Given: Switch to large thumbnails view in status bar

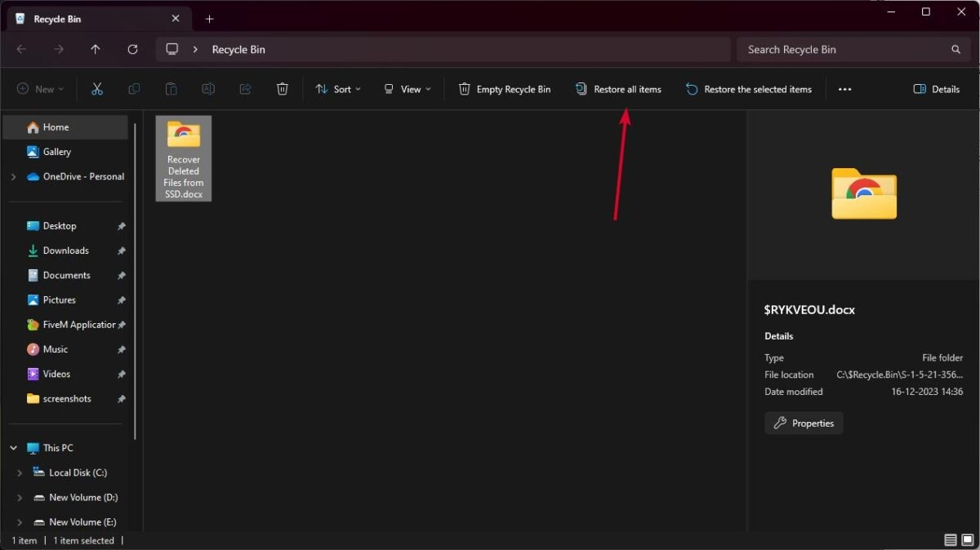Looking at the screenshot, I should point(969,540).
